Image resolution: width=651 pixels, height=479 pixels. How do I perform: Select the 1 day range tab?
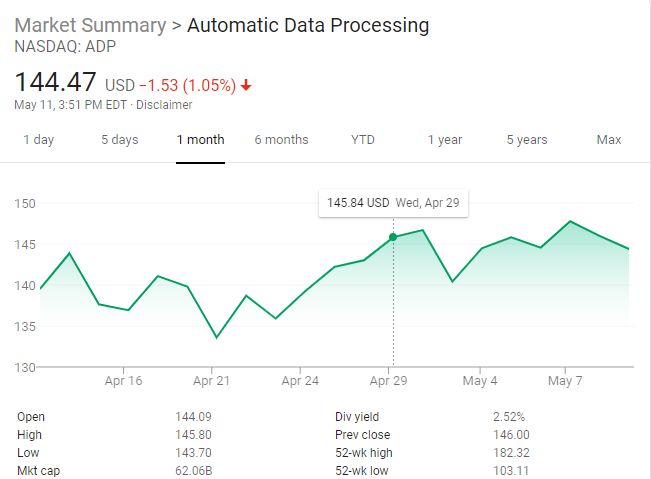coord(39,140)
